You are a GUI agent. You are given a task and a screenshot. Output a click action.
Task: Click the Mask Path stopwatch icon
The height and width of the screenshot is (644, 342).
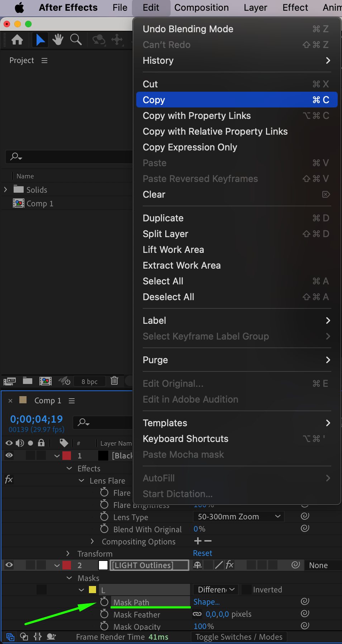point(104,602)
